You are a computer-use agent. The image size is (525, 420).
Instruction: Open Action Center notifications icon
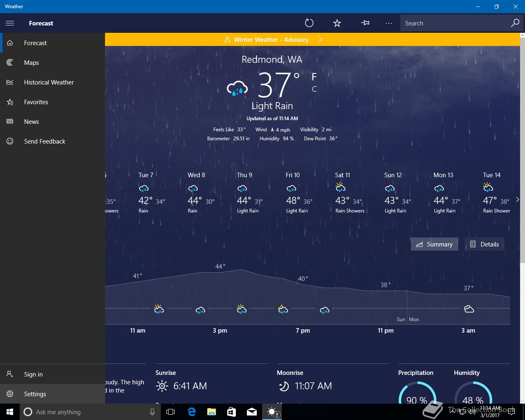(511, 412)
